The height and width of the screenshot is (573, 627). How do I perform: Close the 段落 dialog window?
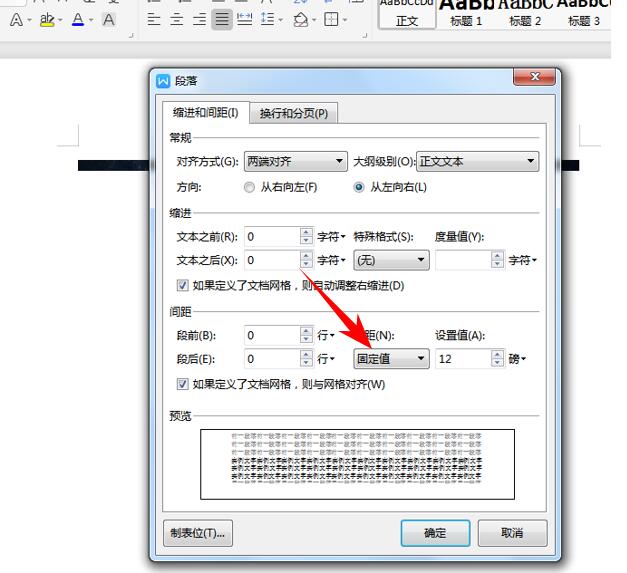tap(535, 77)
